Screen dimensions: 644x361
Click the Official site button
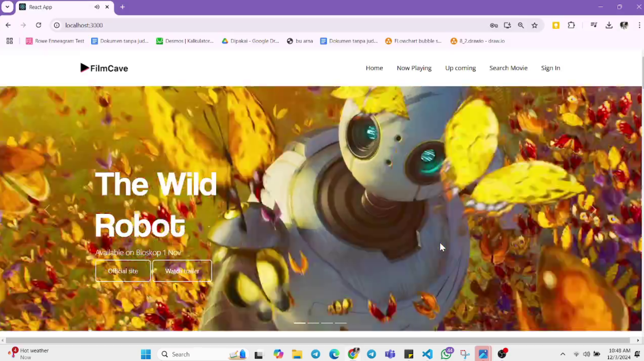point(123,271)
